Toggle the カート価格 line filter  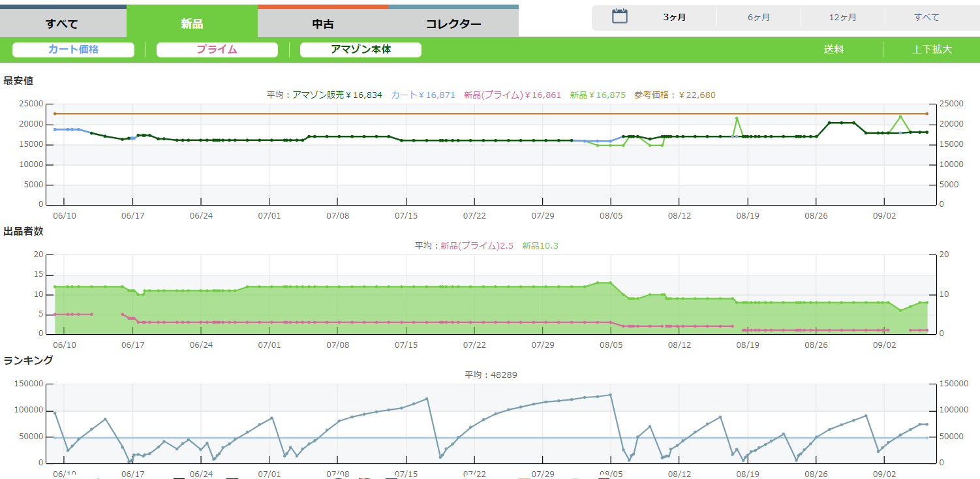click(73, 50)
